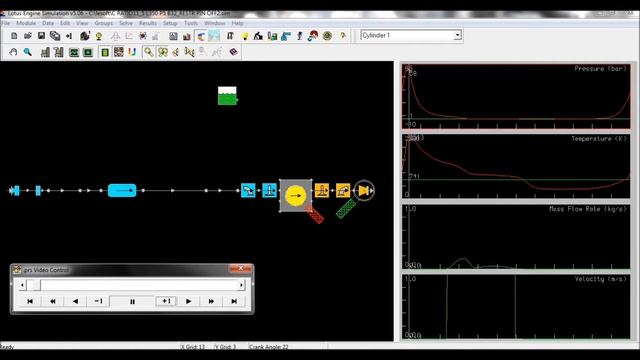640x360 pixels.
Task: Select the cyan magnifier zoom tool
Action: point(27,52)
